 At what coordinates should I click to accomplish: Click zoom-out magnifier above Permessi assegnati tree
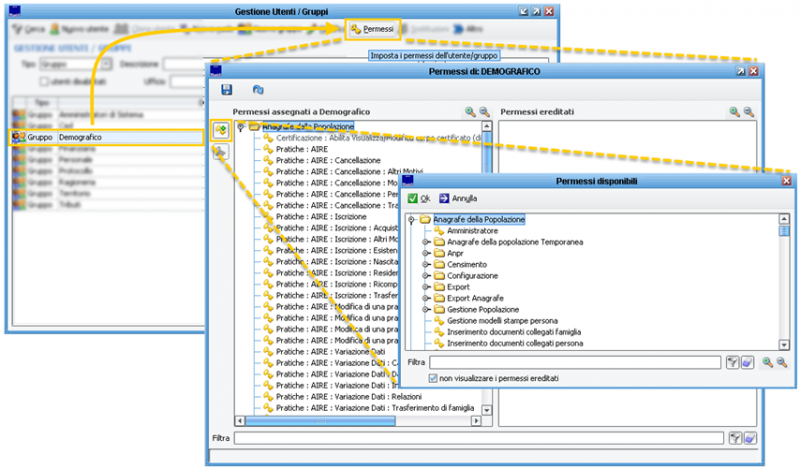tap(484, 113)
